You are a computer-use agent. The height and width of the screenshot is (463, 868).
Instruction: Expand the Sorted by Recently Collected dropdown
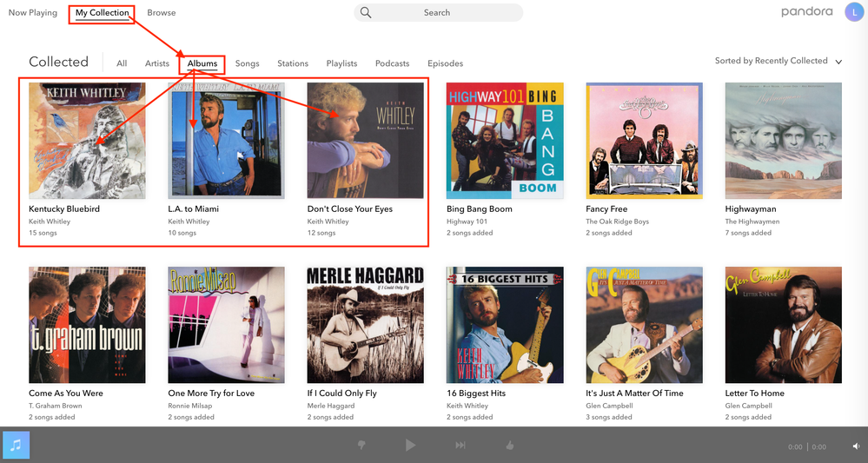pyautogui.click(x=779, y=62)
